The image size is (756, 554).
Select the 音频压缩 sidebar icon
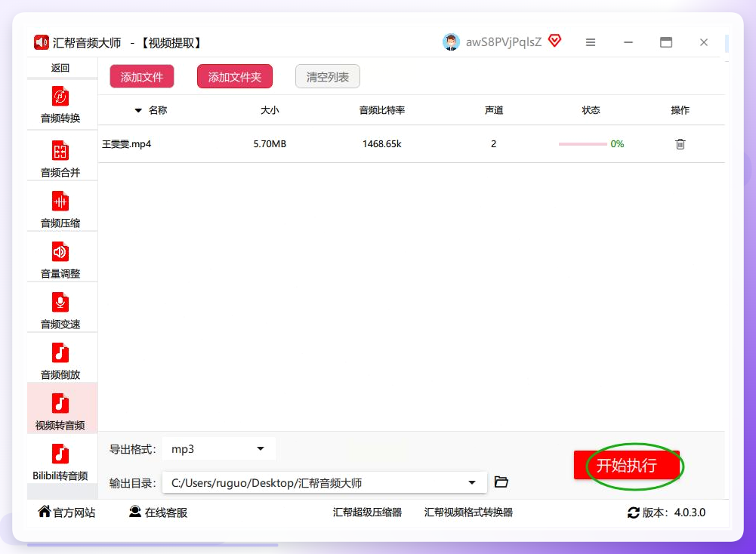[x=60, y=201]
